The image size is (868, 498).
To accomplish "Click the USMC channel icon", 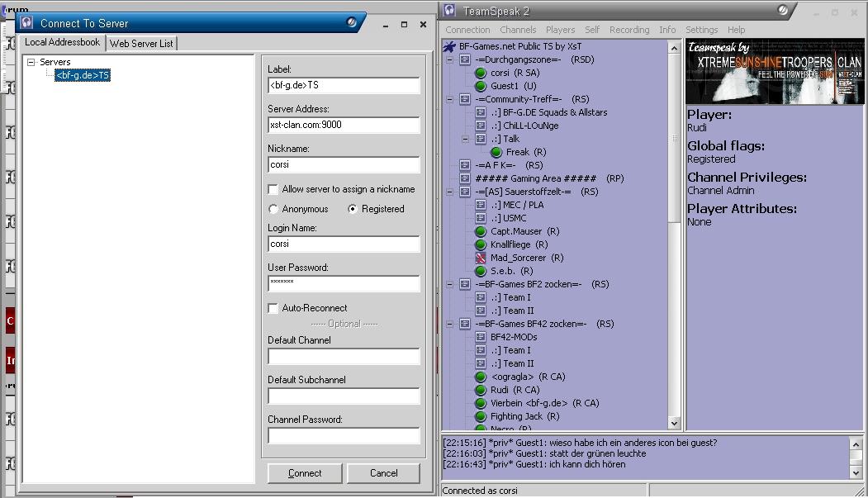I will click(481, 218).
